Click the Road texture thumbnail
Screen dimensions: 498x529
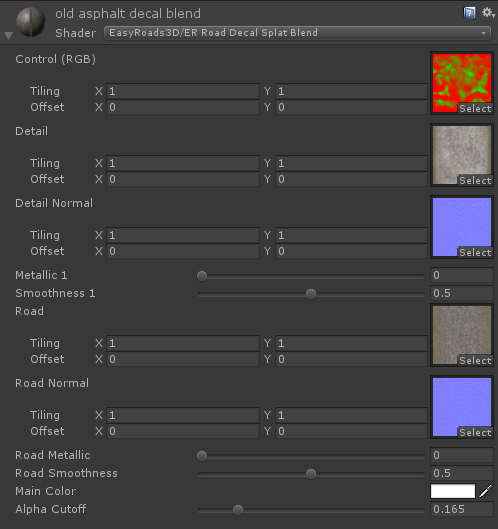point(462,335)
